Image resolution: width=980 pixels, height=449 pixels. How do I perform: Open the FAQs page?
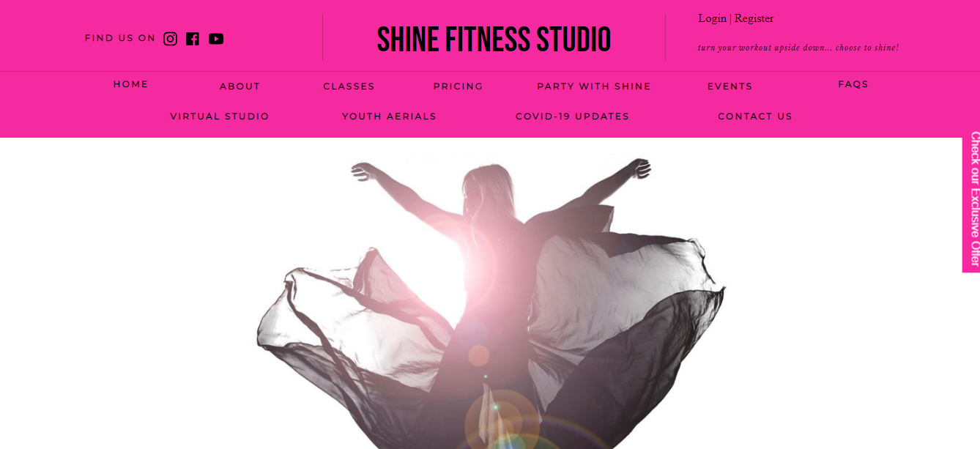click(x=853, y=84)
